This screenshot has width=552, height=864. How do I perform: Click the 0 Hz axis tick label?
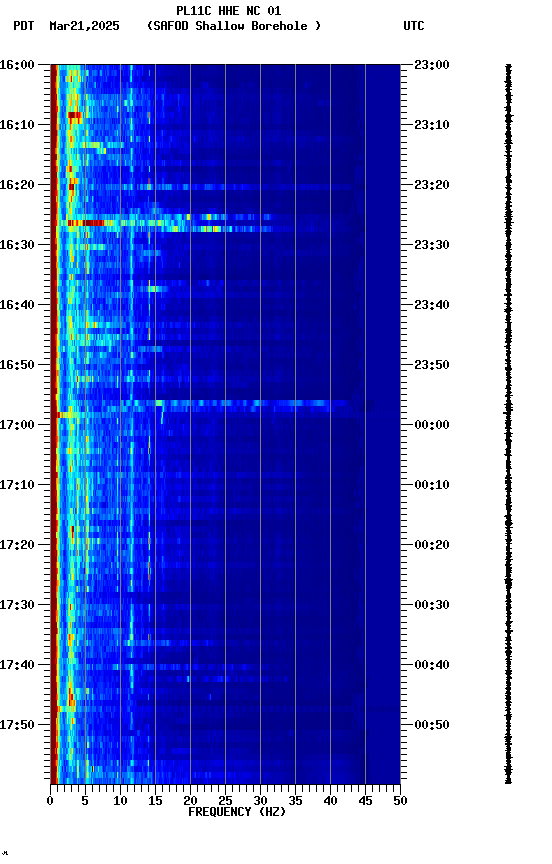coord(50,801)
